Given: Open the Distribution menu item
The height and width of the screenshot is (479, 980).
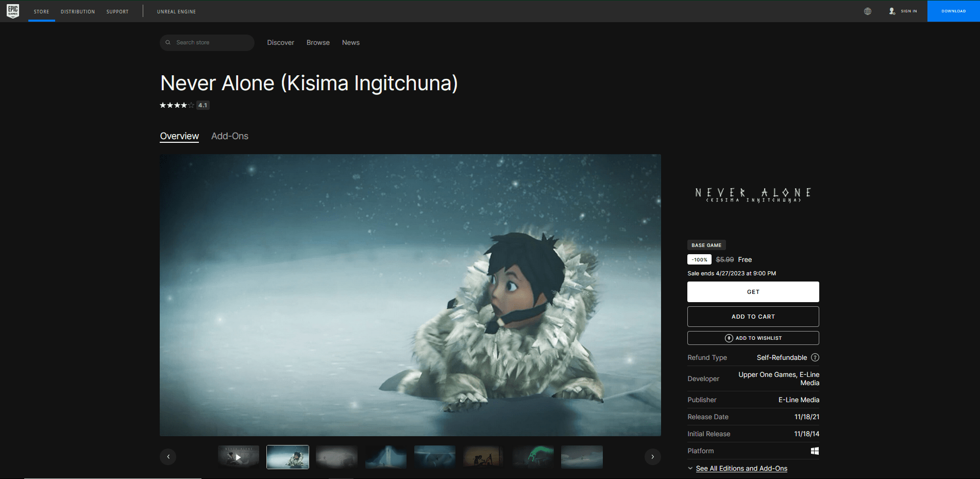Looking at the screenshot, I should coord(78,11).
